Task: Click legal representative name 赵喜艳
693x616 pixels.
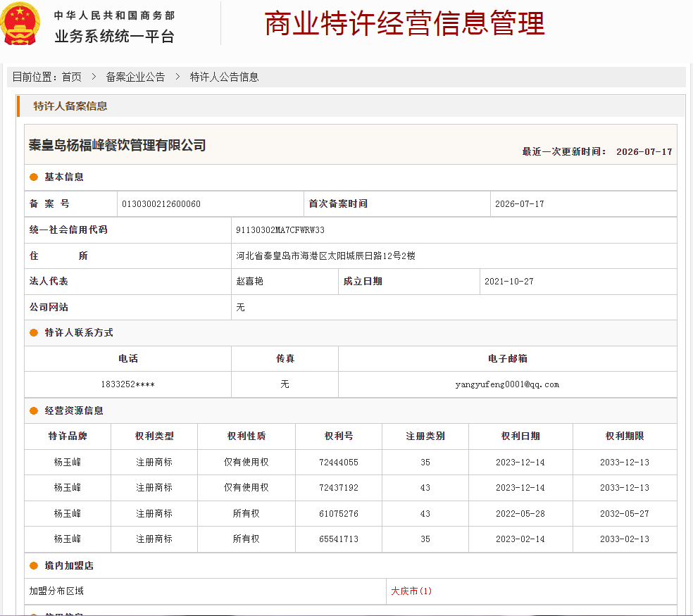Action: click(x=250, y=281)
